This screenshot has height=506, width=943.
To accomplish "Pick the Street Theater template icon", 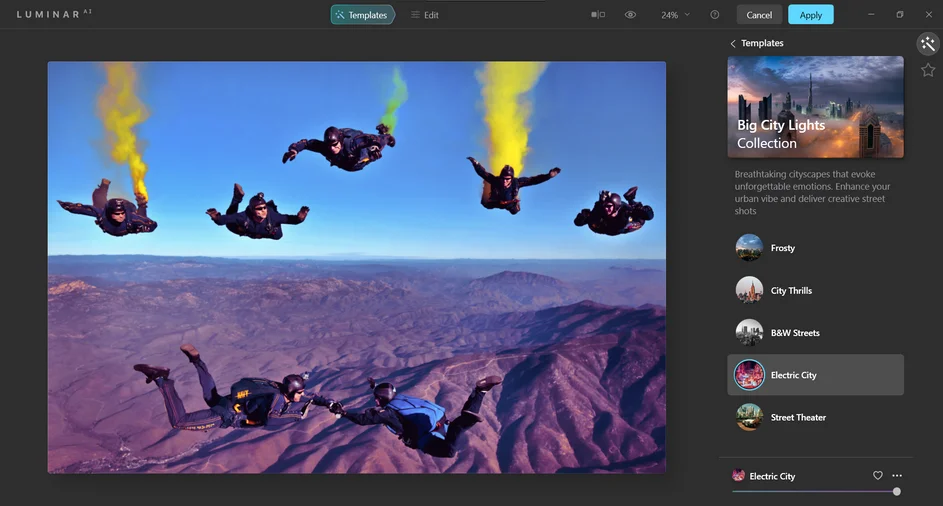I will (749, 417).
